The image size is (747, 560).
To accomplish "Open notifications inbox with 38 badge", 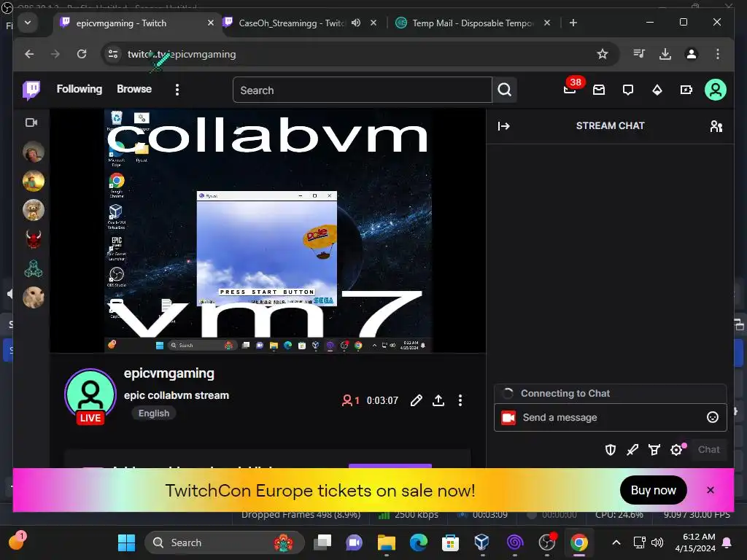I will [570, 88].
